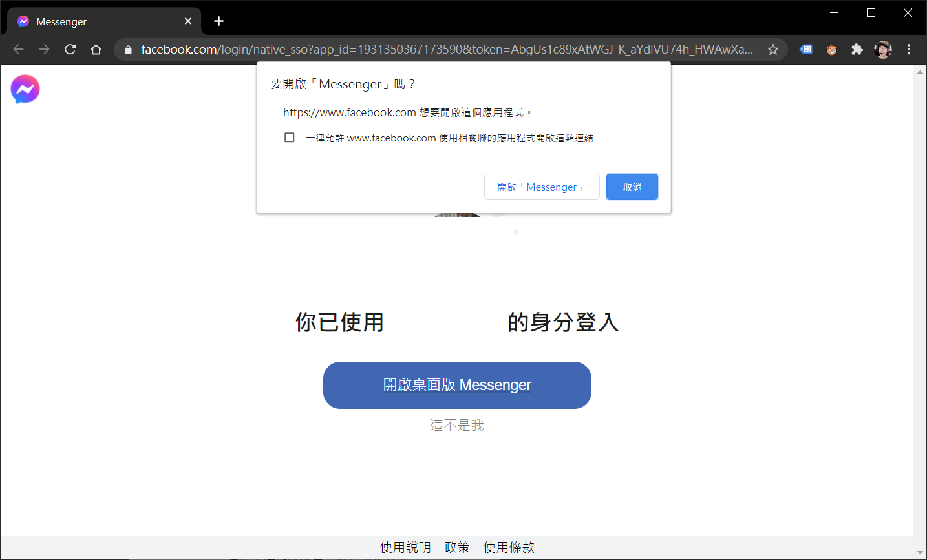Click the 開啟「Messenger」dialog button
The height and width of the screenshot is (560, 927).
click(542, 187)
